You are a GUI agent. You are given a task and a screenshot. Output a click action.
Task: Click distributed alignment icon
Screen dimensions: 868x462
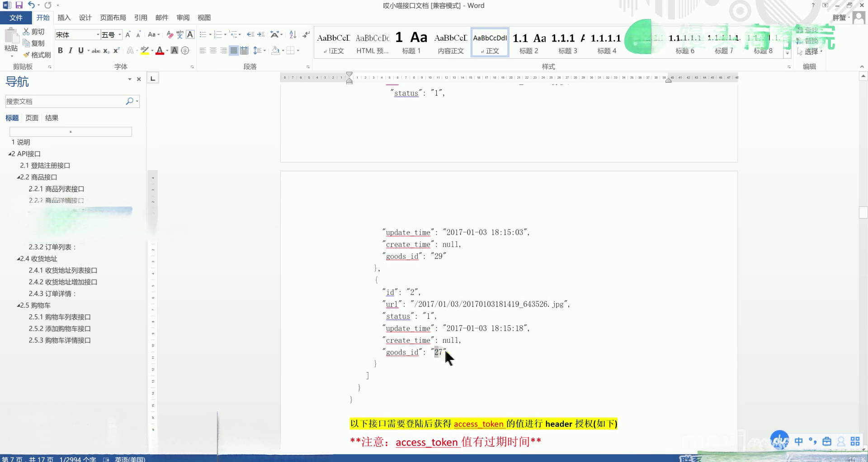[x=244, y=51]
